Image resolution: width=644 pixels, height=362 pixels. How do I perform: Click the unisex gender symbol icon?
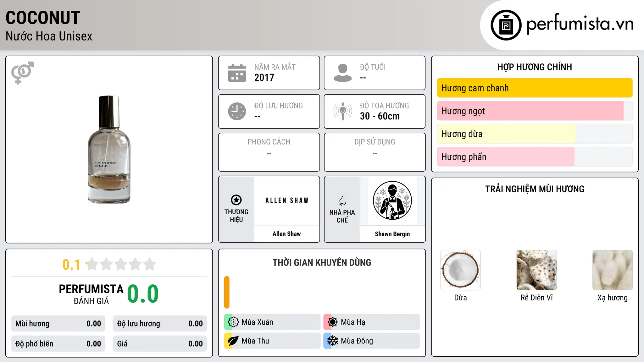22,73
